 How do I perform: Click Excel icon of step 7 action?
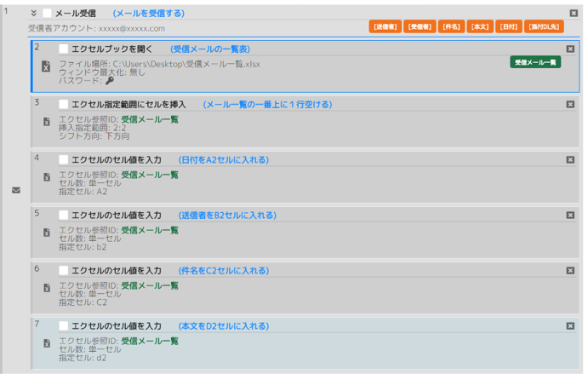coord(47,343)
